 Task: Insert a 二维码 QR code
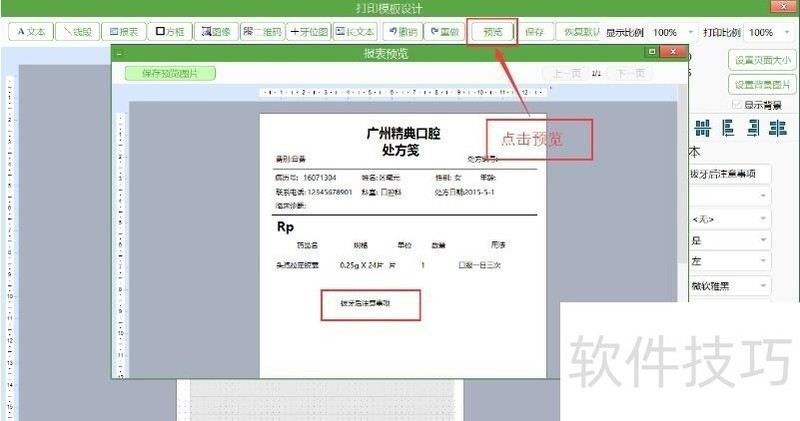[x=262, y=32]
